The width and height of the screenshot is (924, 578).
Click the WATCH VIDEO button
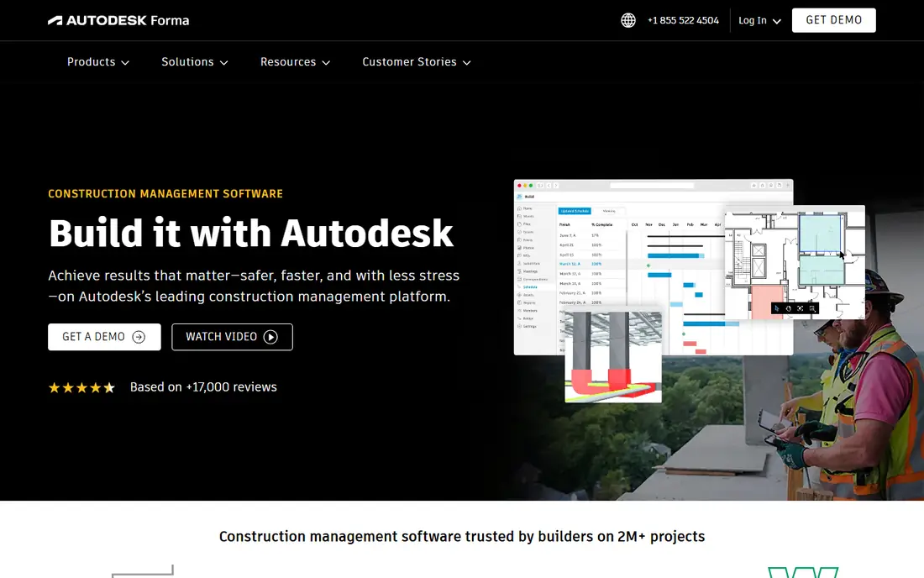(x=232, y=337)
